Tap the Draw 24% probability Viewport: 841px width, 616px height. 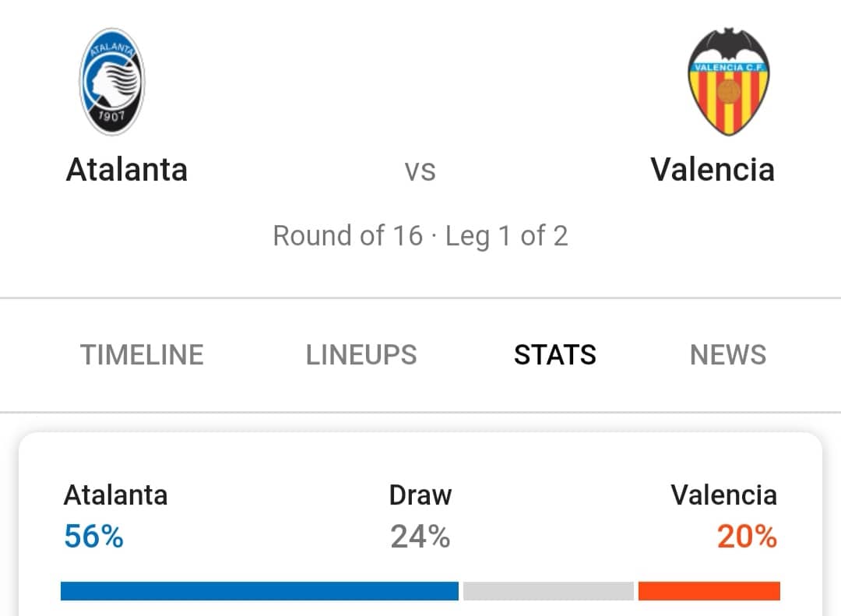pos(420,536)
